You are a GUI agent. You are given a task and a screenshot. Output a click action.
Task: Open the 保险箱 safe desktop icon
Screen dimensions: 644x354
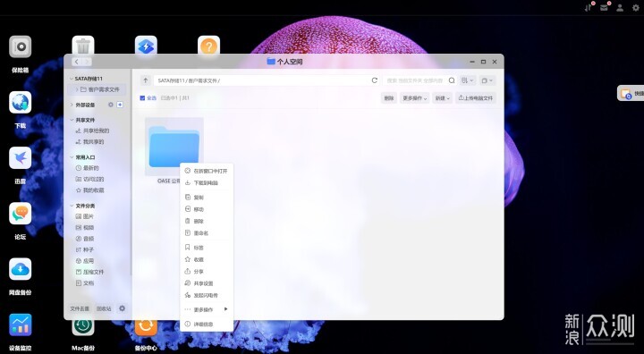(x=20, y=46)
